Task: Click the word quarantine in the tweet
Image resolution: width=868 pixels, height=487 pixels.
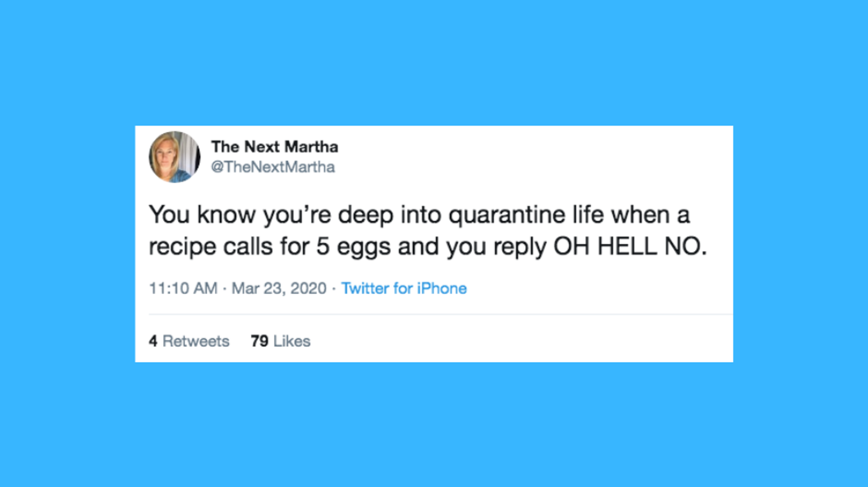Action: (x=506, y=215)
